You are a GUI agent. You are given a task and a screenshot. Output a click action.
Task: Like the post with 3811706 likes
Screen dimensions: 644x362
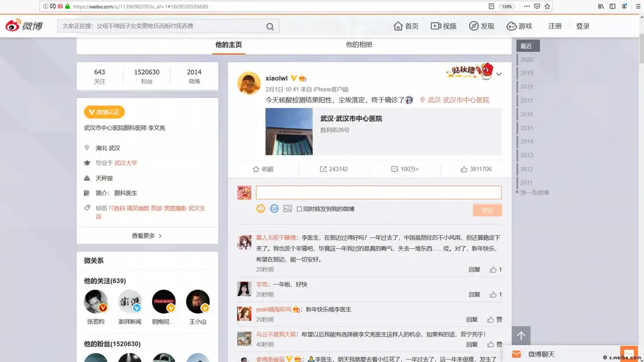pos(475,169)
